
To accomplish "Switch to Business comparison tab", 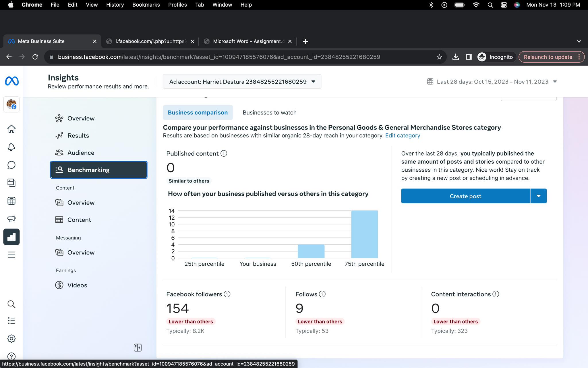I will click(x=198, y=112).
